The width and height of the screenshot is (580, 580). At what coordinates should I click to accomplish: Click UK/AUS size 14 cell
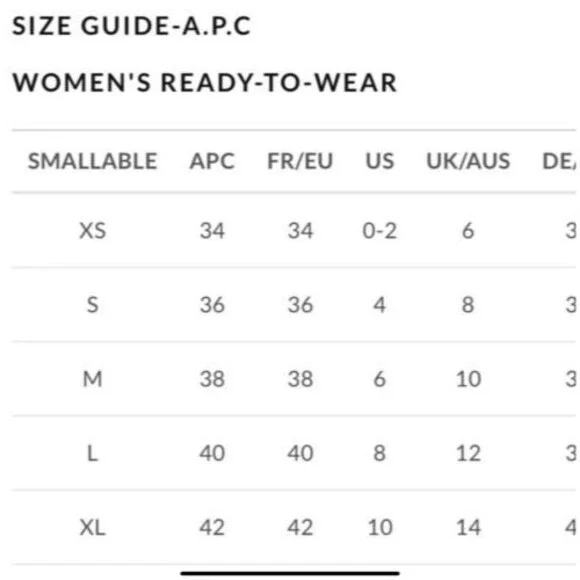click(x=468, y=527)
